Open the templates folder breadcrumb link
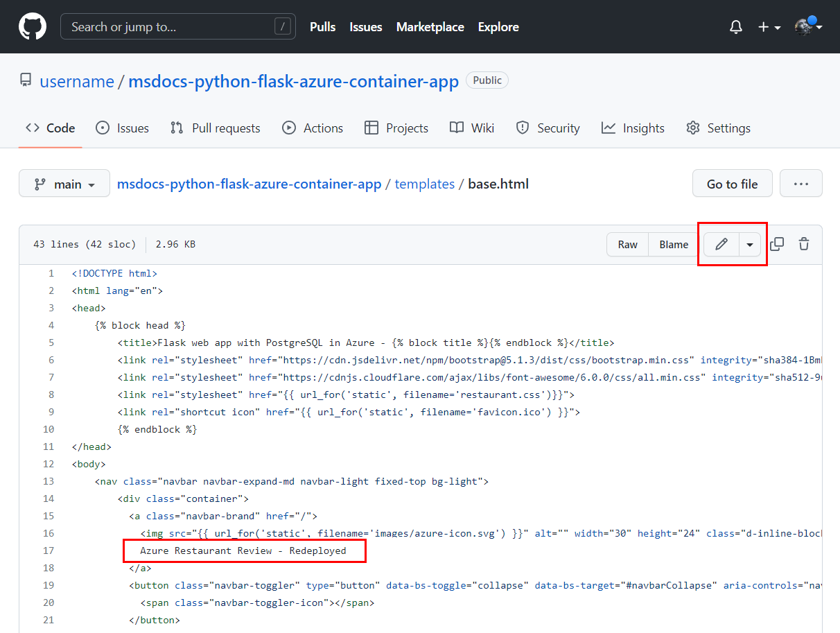 point(424,184)
